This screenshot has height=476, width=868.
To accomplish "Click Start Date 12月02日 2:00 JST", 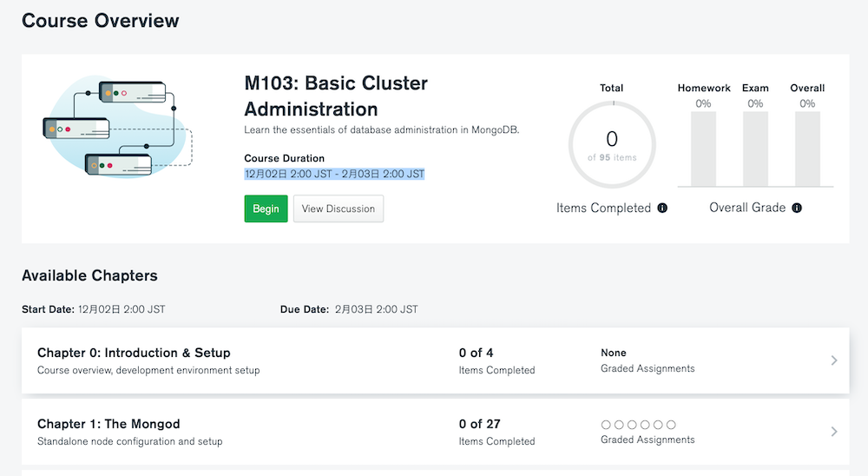I will pos(93,309).
